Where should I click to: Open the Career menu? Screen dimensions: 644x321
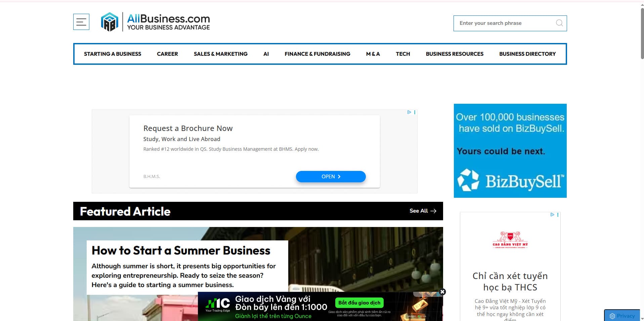[167, 54]
